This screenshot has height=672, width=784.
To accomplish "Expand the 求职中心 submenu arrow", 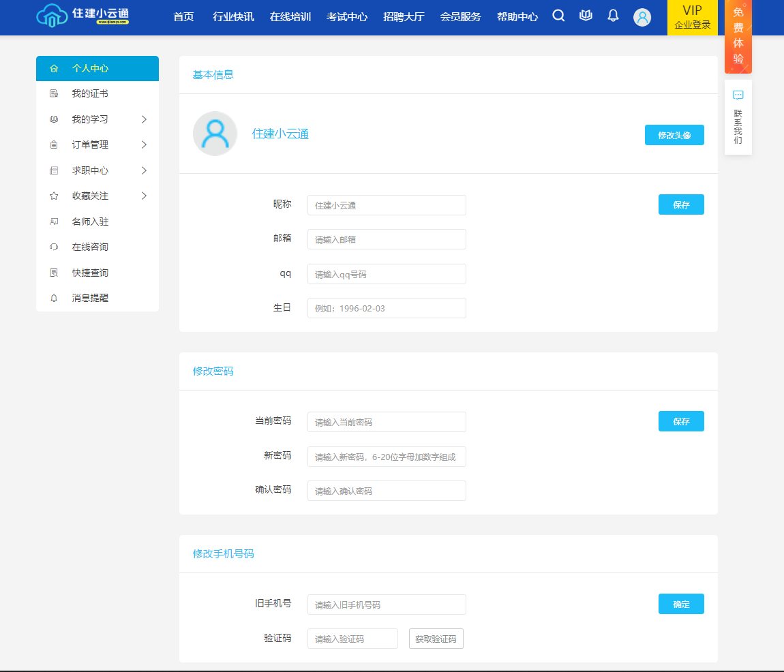I will 144,170.
